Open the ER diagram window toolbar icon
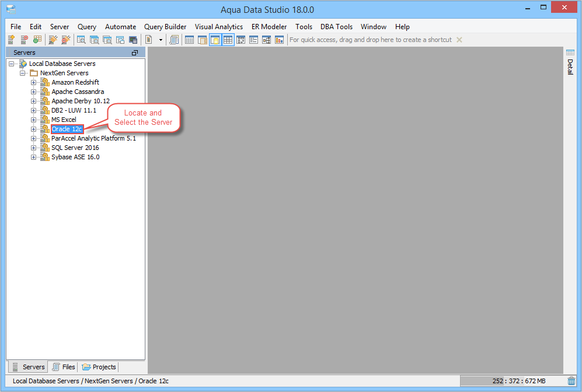The width and height of the screenshot is (582, 392). 267,40
